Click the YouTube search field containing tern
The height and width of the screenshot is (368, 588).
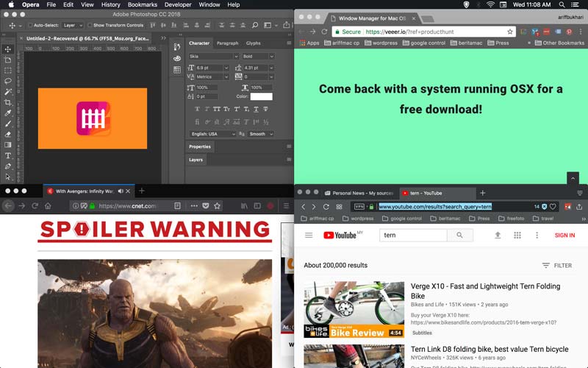(x=413, y=235)
